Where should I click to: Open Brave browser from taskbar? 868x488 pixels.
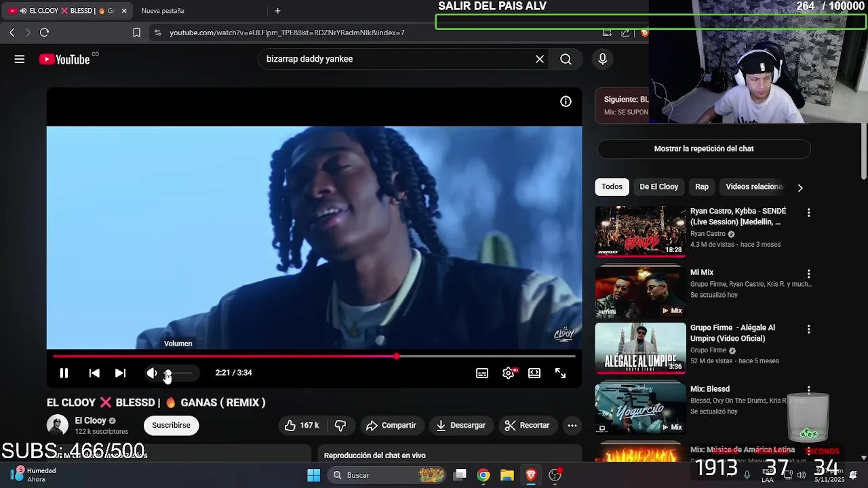(x=531, y=475)
